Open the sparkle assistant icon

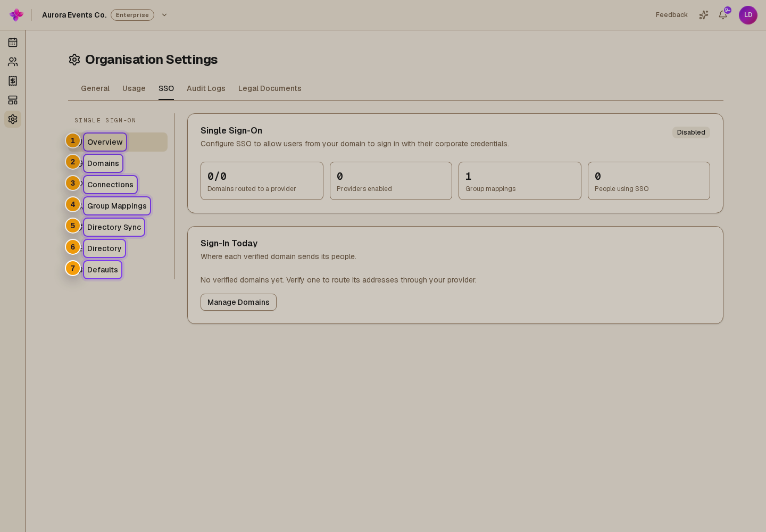pos(704,15)
